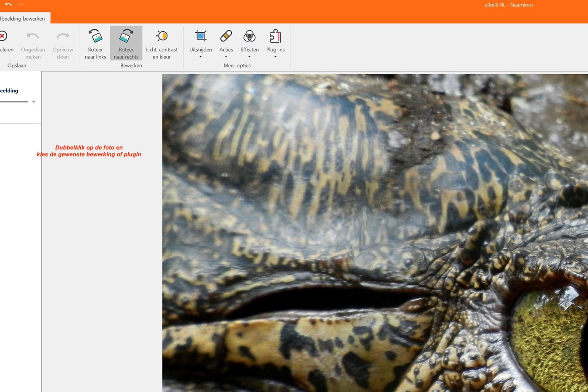Click the redo arrow in title bar
The height and width of the screenshot is (392, 588).
coord(20,5)
